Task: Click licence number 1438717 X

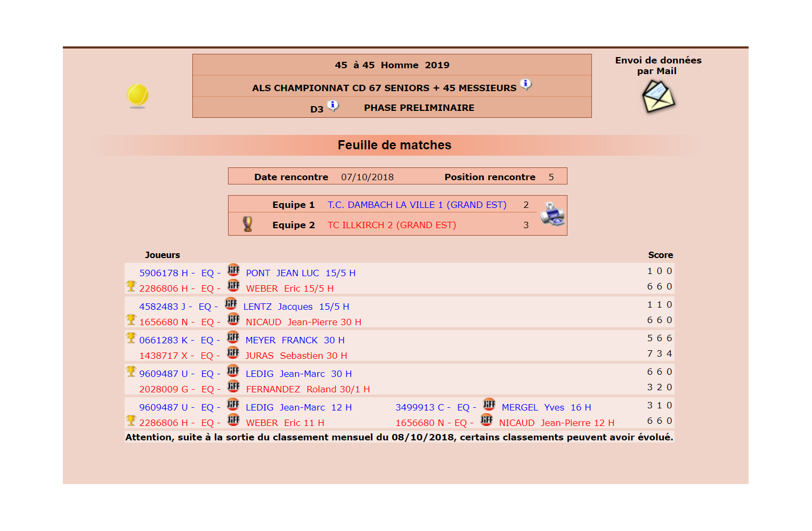Action: click(163, 356)
